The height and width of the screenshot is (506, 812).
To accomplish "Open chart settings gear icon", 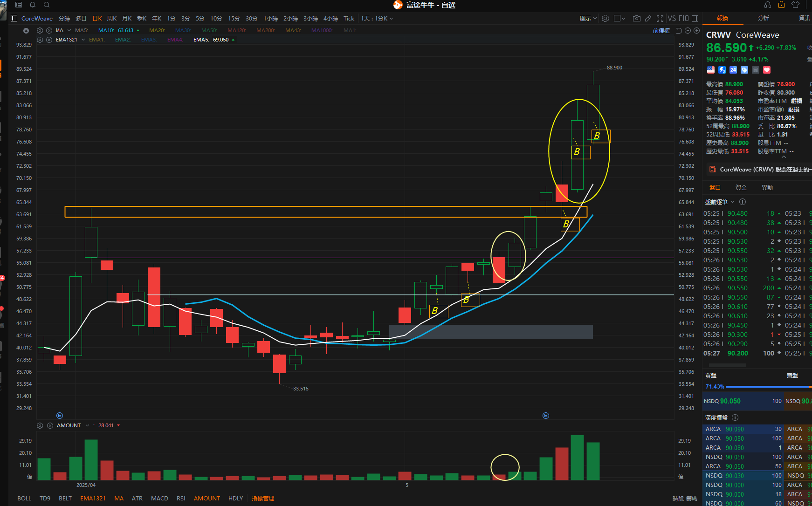I will click(x=605, y=19).
